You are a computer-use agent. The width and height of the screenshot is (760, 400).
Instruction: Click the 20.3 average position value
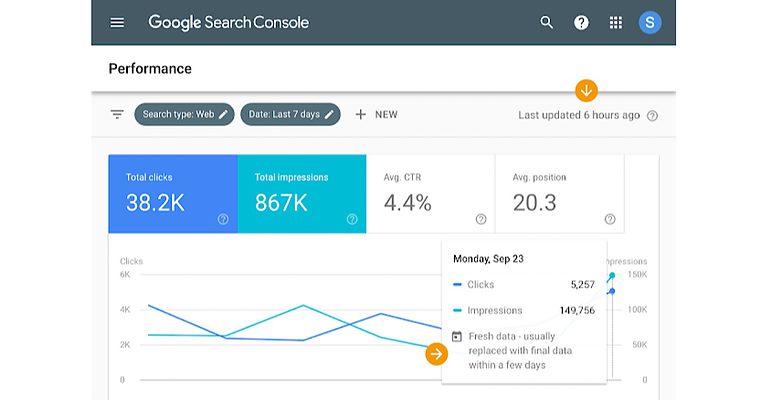click(x=535, y=203)
